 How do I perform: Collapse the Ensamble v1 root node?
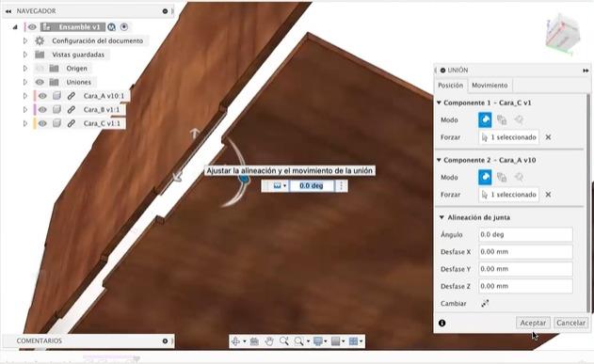click(x=15, y=27)
